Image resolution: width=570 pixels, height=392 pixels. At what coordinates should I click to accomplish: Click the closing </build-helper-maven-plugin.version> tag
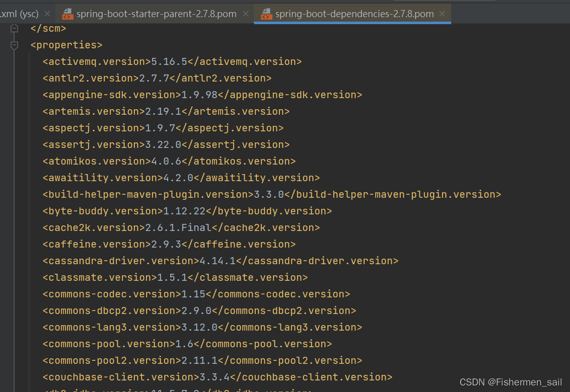click(x=393, y=194)
